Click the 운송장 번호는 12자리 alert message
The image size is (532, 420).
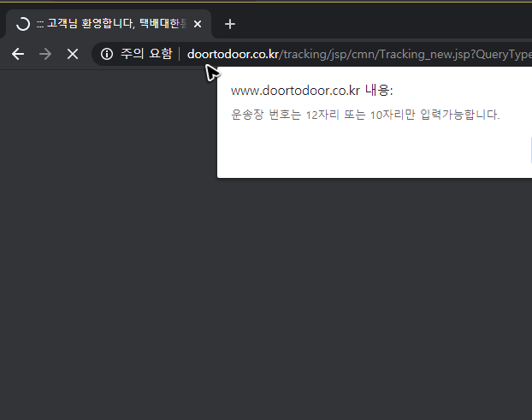click(x=365, y=115)
